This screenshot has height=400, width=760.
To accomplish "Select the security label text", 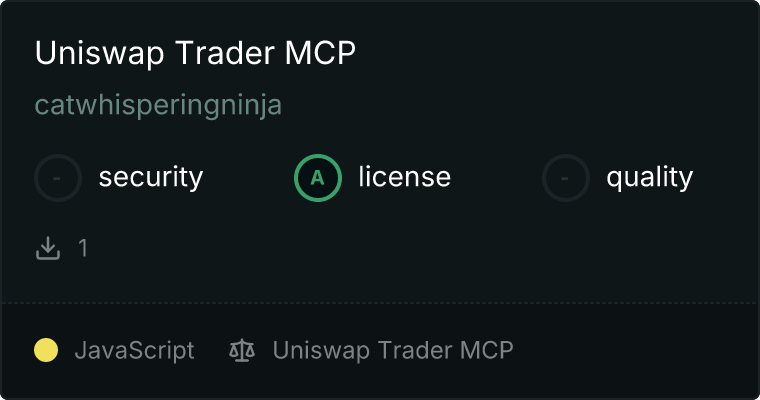I will [151, 177].
